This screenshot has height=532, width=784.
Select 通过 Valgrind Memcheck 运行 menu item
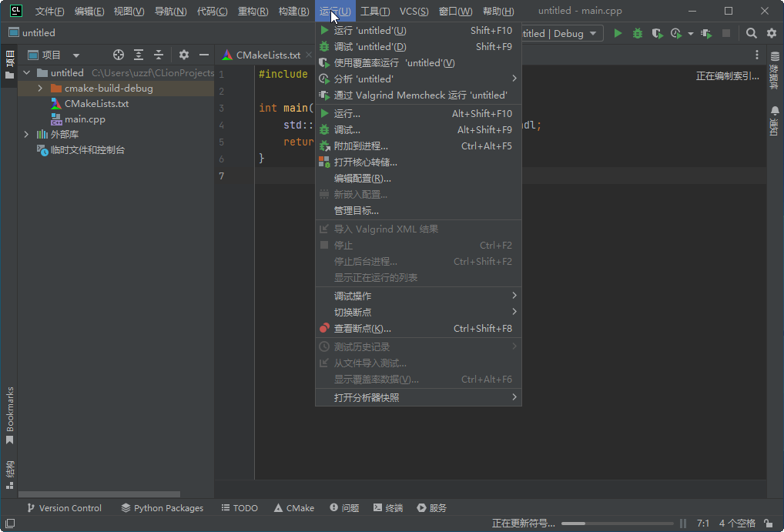click(x=418, y=95)
